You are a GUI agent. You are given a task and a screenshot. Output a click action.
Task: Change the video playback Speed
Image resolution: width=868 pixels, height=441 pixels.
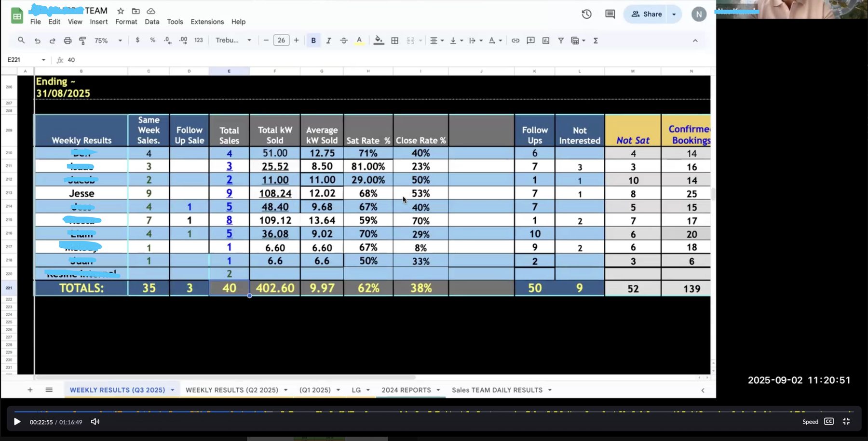click(810, 422)
